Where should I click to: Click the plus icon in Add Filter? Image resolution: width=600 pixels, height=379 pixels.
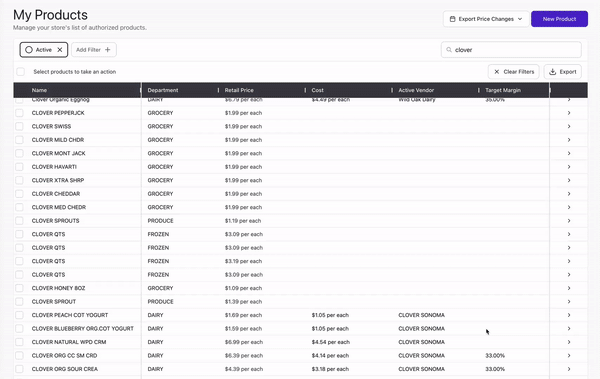point(108,50)
